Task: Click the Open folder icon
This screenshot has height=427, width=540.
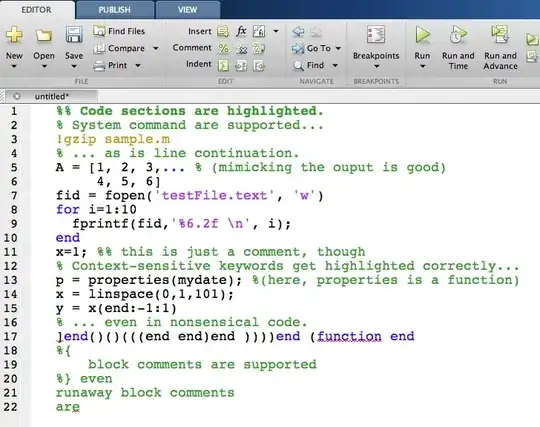Action: [44, 35]
